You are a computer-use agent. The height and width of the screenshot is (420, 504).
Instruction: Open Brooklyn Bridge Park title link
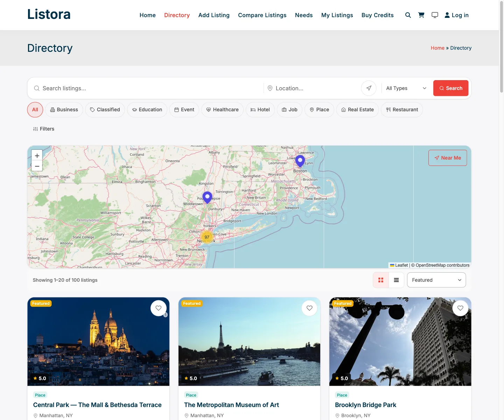point(365,405)
